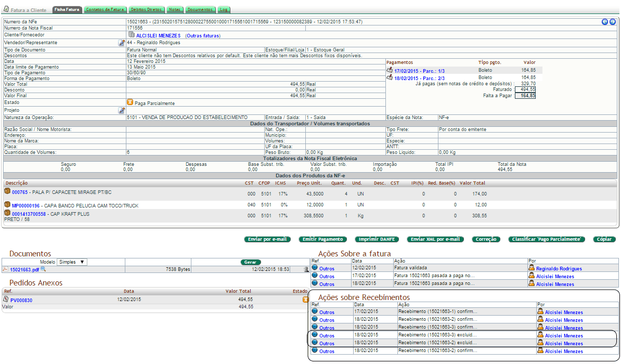Open the Débitos Diretos tab

point(146,9)
